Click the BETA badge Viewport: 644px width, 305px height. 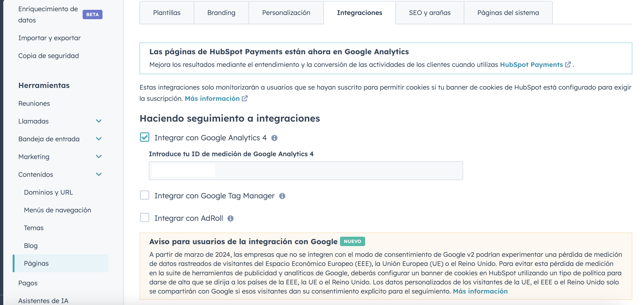[x=92, y=15]
